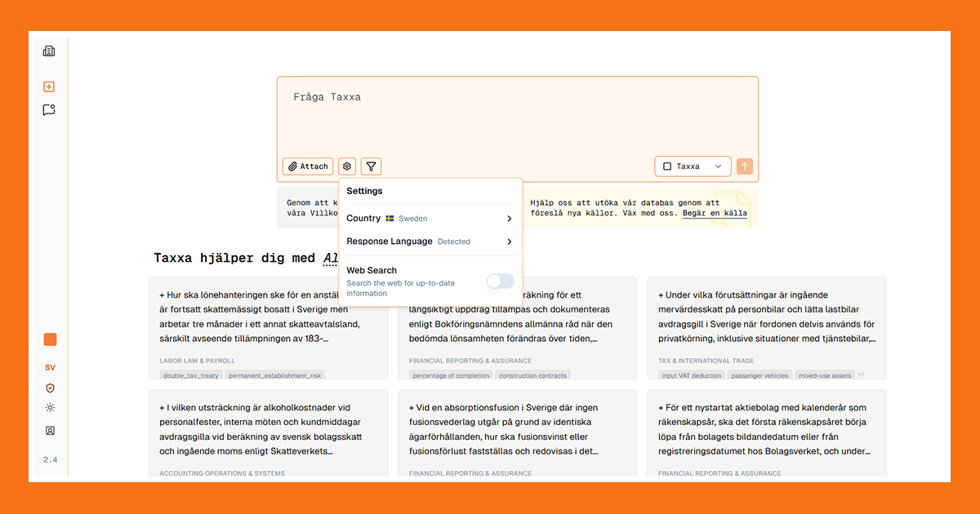Select the absorptionsfusion i Sverige question card
The image size is (980, 514).
click(x=518, y=433)
